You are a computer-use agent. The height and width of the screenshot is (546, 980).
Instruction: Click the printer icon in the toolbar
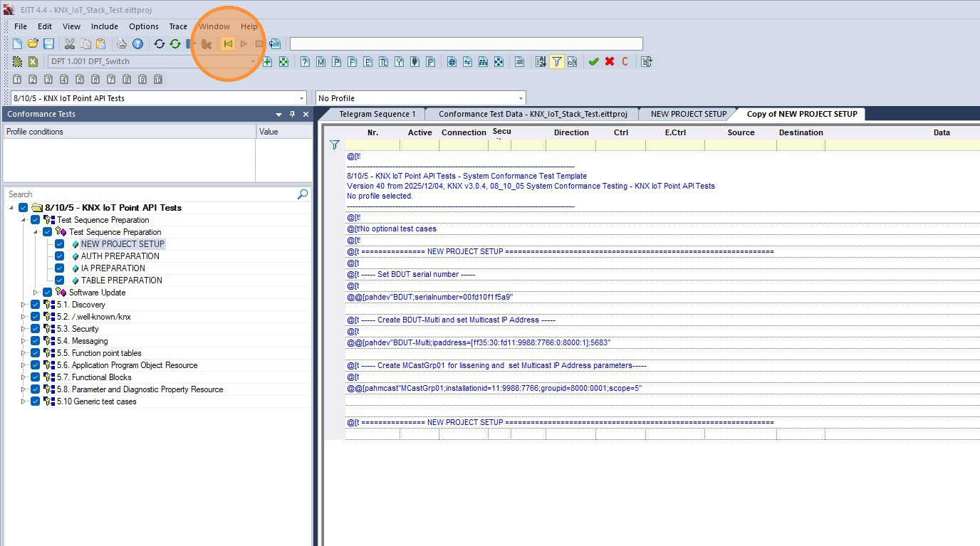point(122,44)
